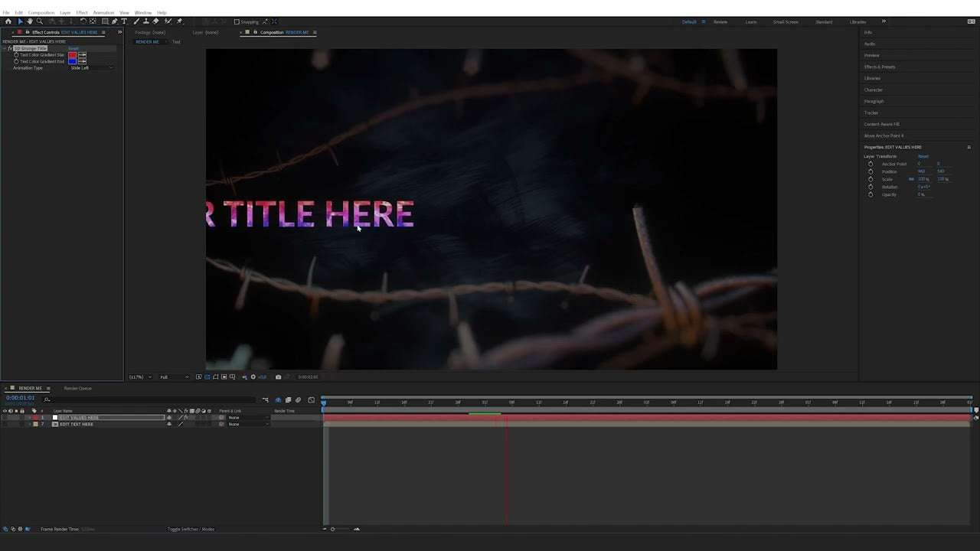Screen dimensions: 980x551
Task: Open the Character panel
Action: tap(873, 90)
